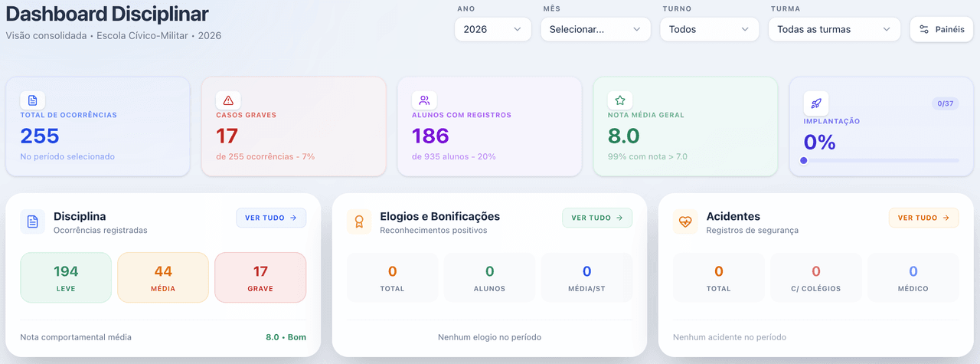Click the text '99% com nota > 7.0'

click(x=648, y=156)
